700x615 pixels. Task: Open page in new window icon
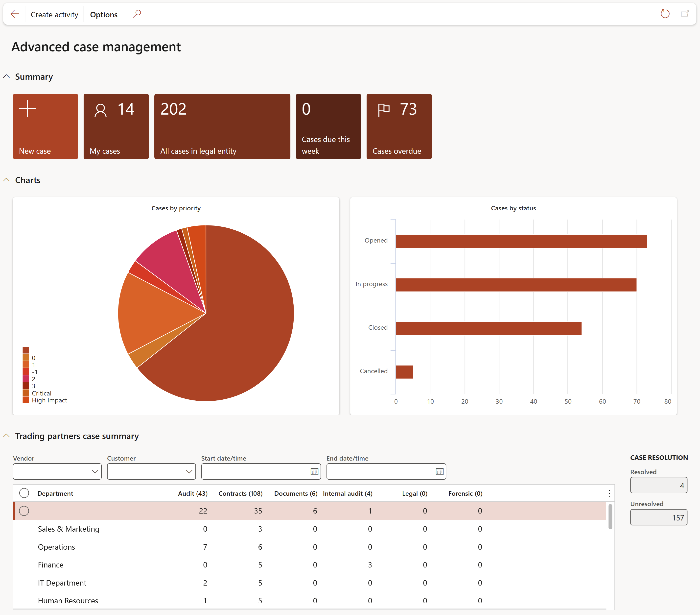(x=685, y=14)
